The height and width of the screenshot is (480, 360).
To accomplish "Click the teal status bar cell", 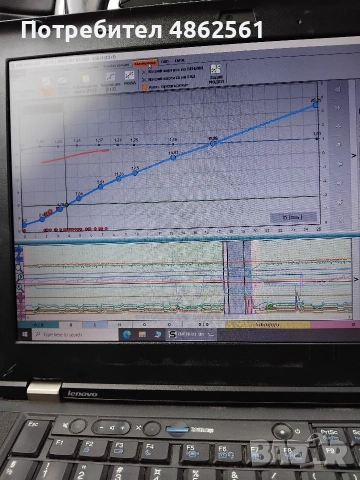I will tap(38, 324).
